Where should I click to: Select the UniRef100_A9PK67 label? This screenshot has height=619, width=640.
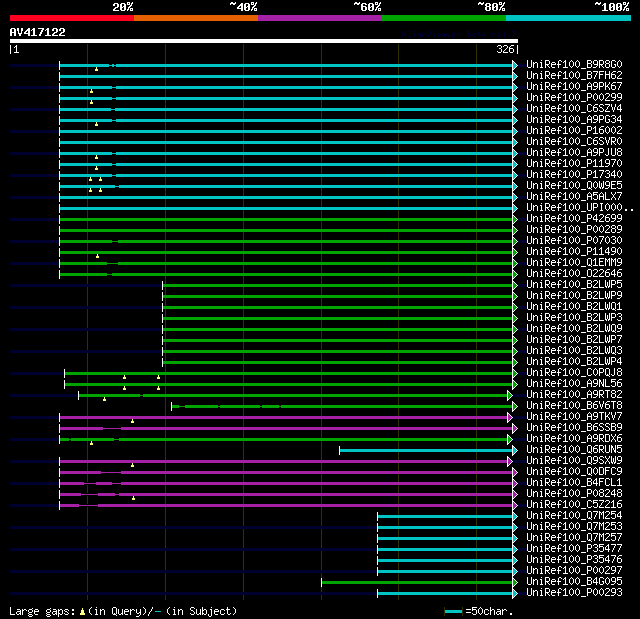click(x=574, y=87)
